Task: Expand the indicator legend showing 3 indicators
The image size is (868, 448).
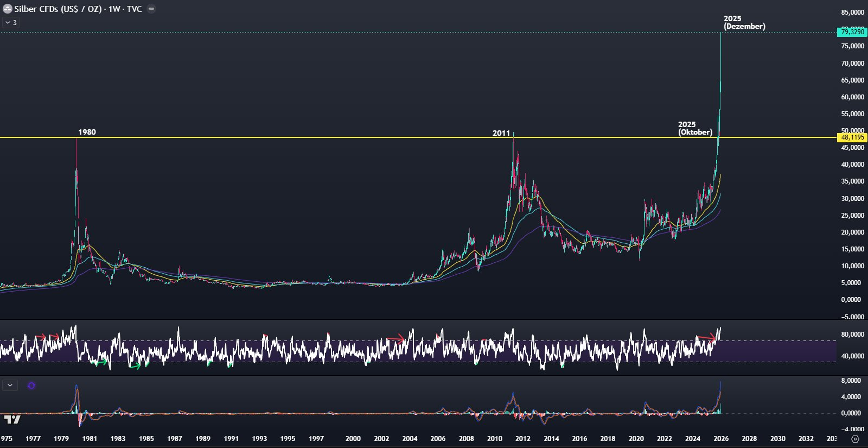Action: pos(10,23)
